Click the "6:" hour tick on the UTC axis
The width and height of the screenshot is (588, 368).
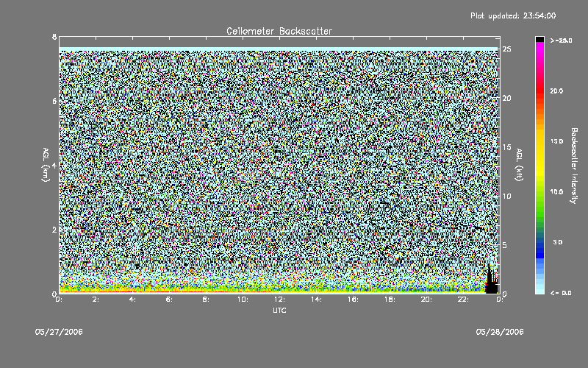[170, 300]
